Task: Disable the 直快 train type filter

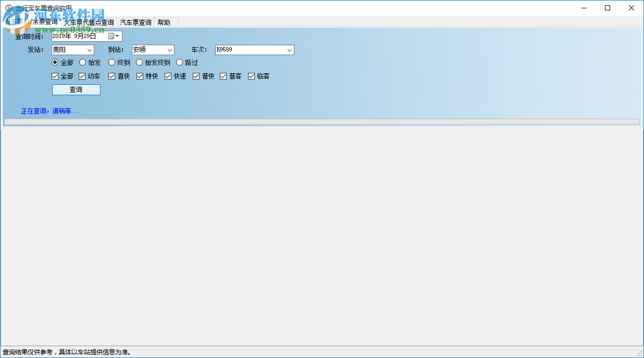Action: pos(111,76)
